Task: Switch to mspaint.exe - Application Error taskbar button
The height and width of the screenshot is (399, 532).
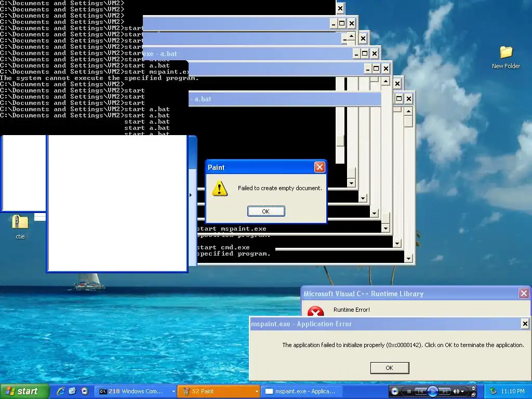Action: point(301,391)
